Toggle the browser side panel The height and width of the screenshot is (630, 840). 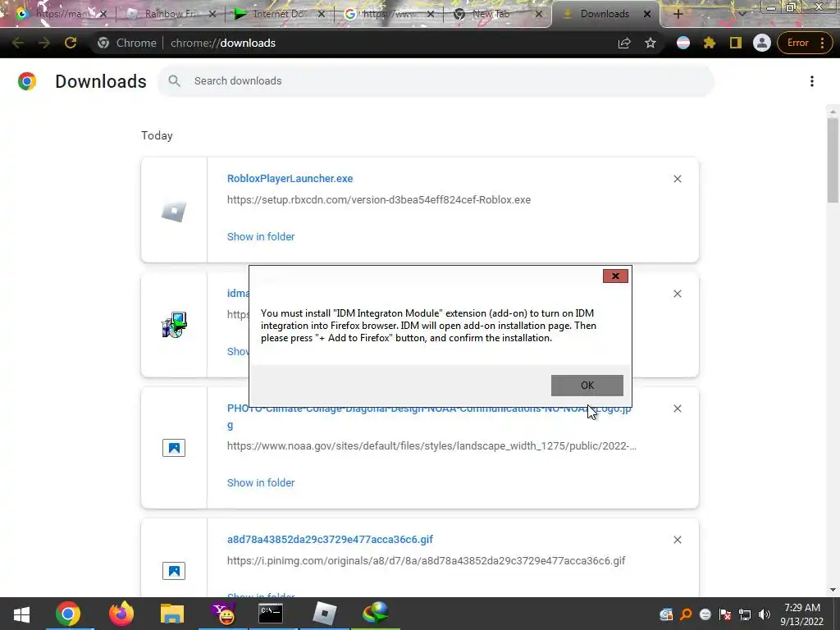[736, 43]
